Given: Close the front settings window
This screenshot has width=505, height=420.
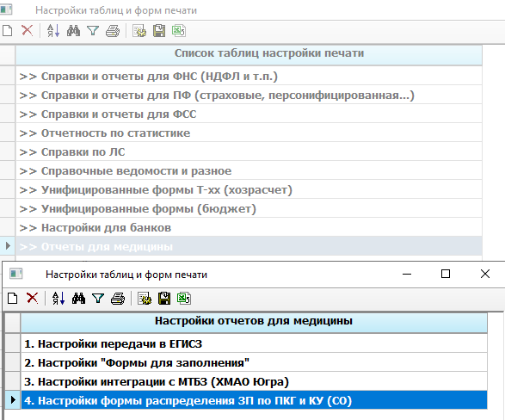Looking at the screenshot, I should [485, 274].
